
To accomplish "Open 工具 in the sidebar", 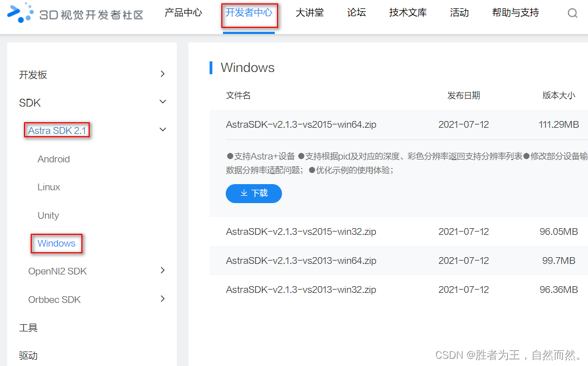I will (x=28, y=328).
